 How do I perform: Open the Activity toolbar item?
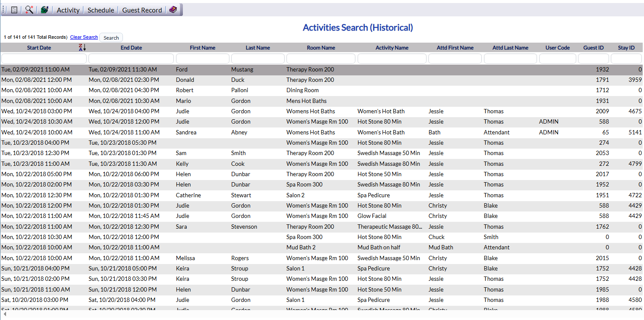tap(68, 10)
